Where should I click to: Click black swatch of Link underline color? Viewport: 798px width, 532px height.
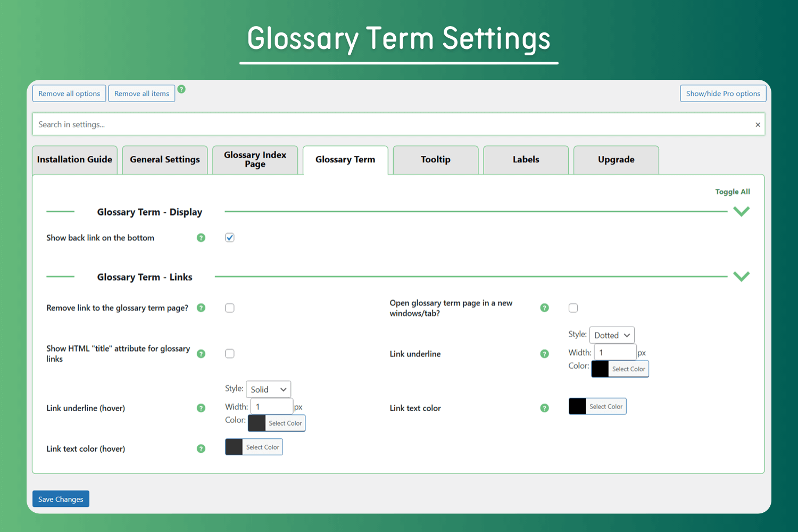[600, 369]
